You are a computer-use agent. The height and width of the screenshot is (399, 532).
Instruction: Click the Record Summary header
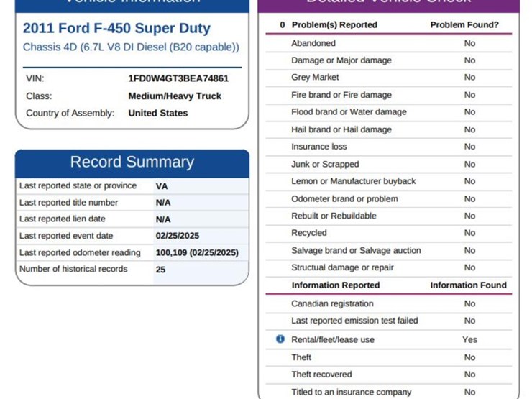coord(132,162)
